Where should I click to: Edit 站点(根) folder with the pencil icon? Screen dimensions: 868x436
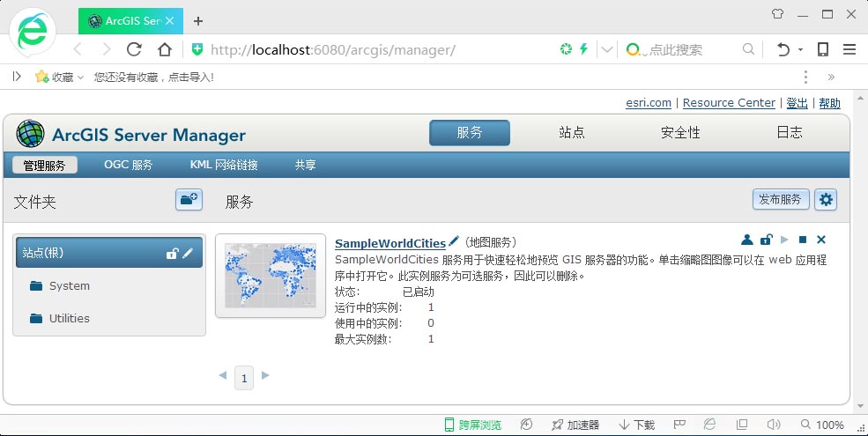(x=189, y=253)
